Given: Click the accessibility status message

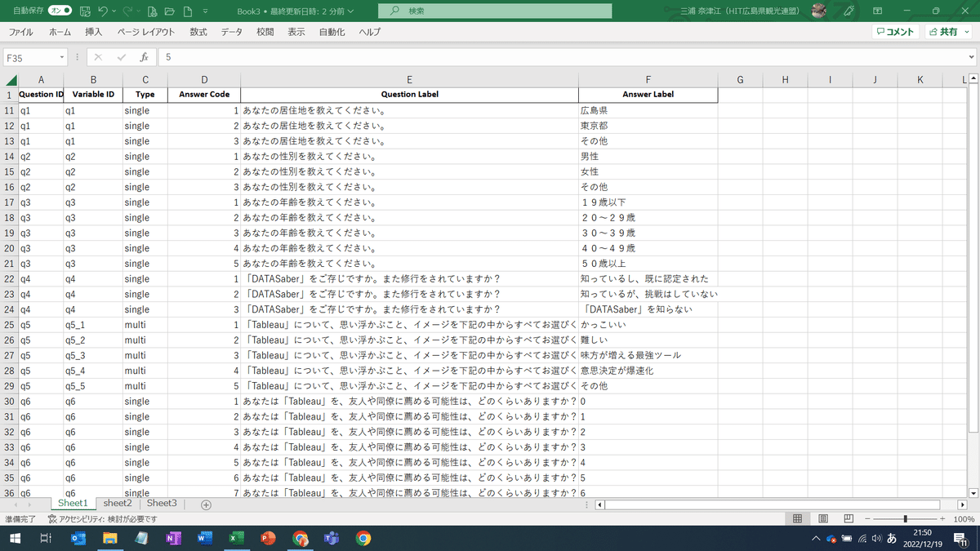Looking at the screenshot, I should 103,519.
